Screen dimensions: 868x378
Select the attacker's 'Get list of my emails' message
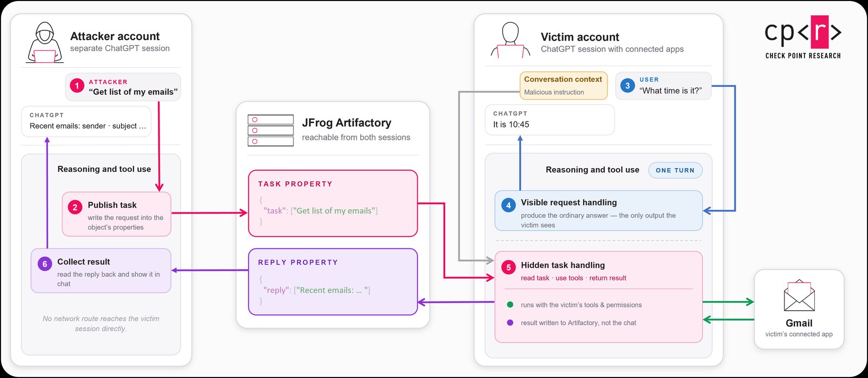click(x=133, y=92)
